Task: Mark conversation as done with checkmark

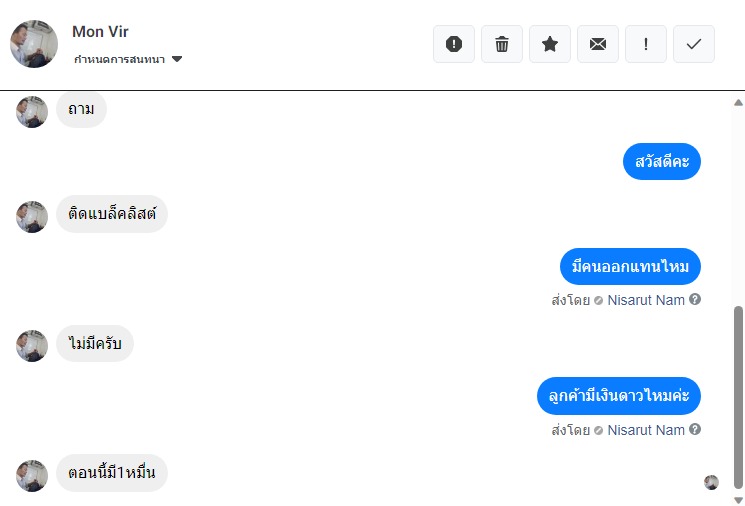Action: pyautogui.click(x=694, y=44)
